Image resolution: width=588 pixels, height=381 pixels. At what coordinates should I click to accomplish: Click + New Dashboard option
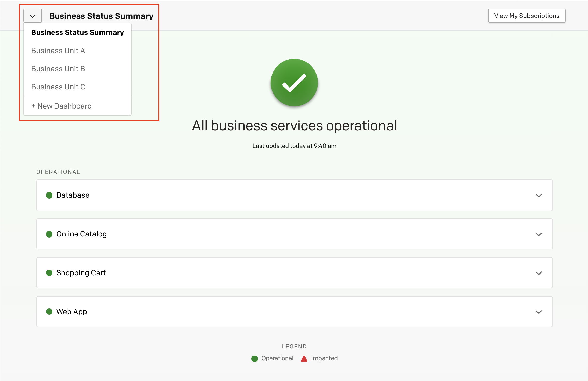coord(62,106)
